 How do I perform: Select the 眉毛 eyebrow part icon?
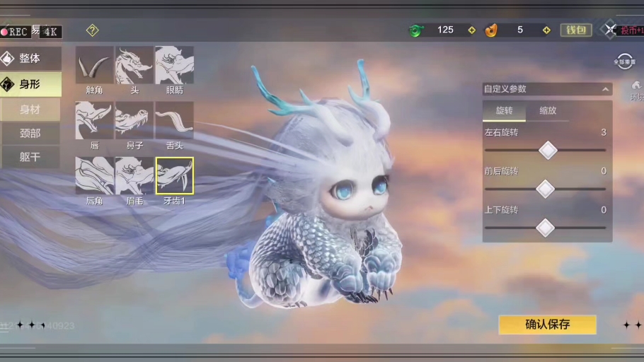[134, 175]
